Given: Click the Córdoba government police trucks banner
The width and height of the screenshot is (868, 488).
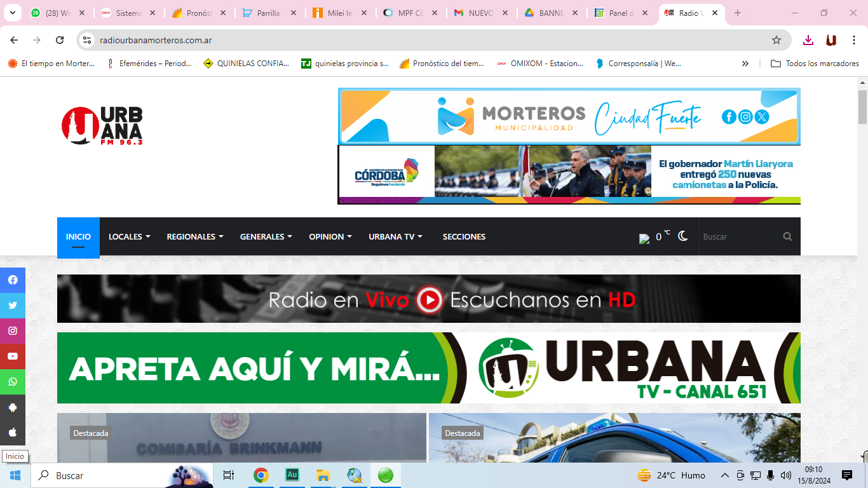Looking at the screenshot, I should 569,175.
